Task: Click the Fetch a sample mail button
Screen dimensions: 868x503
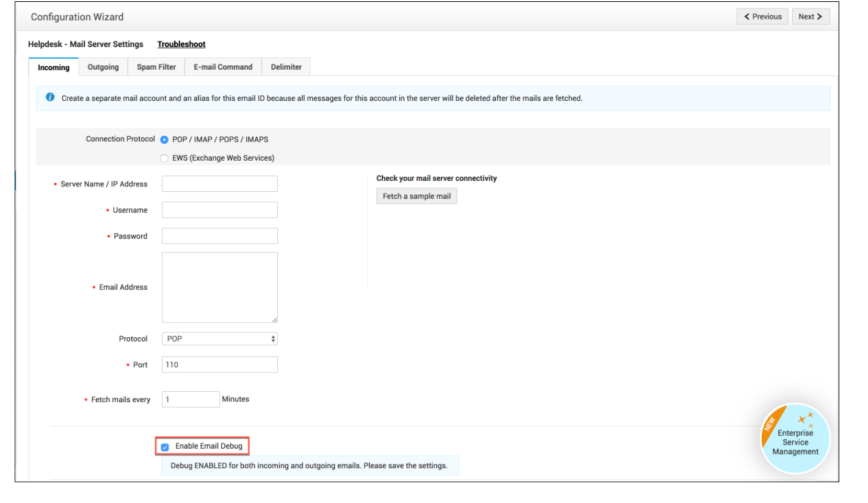Action: pos(416,196)
